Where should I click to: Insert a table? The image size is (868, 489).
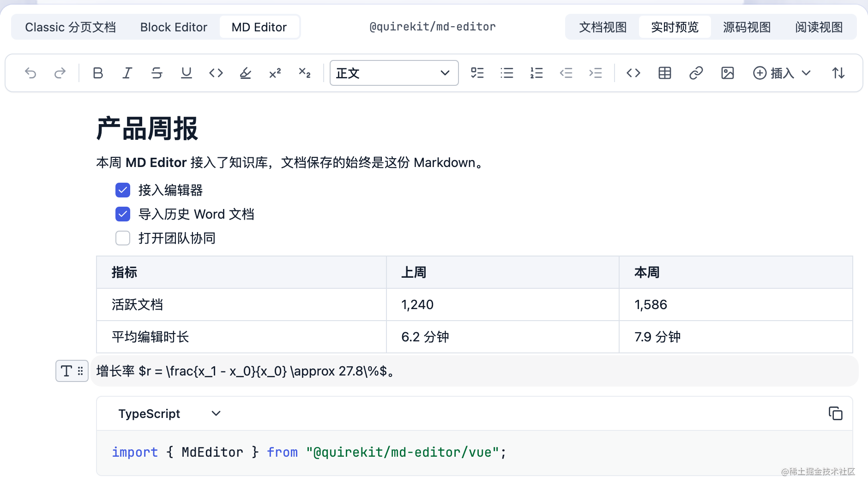(x=665, y=73)
